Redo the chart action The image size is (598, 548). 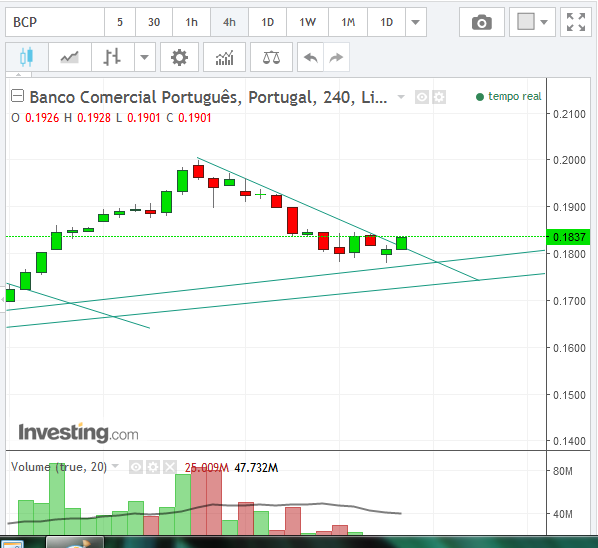336,57
